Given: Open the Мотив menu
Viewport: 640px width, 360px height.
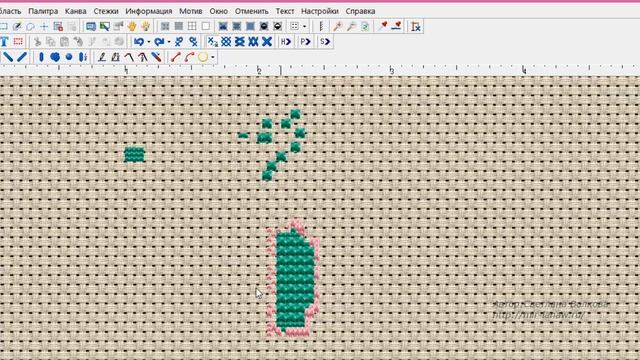Looking at the screenshot, I should 191,11.
